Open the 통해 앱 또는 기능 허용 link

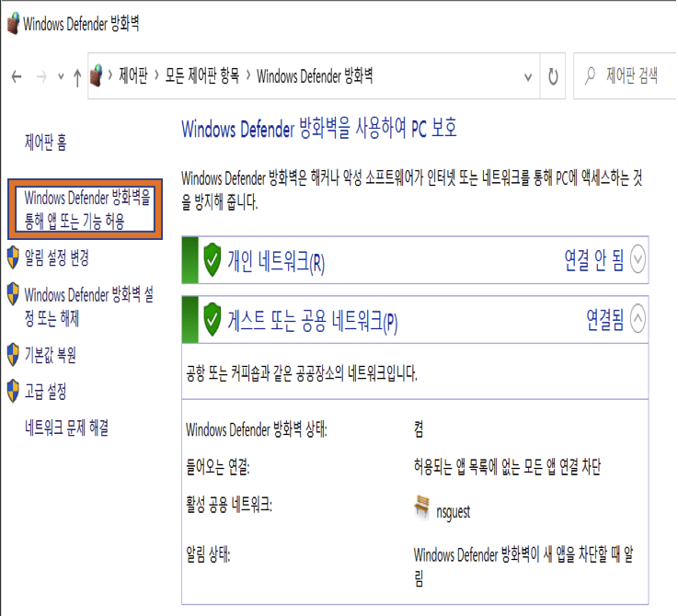[x=86, y=210]
